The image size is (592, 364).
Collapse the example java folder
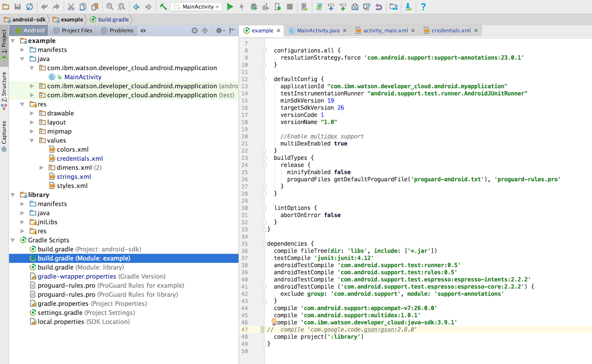pyautogui.click(x=22, y=59)
